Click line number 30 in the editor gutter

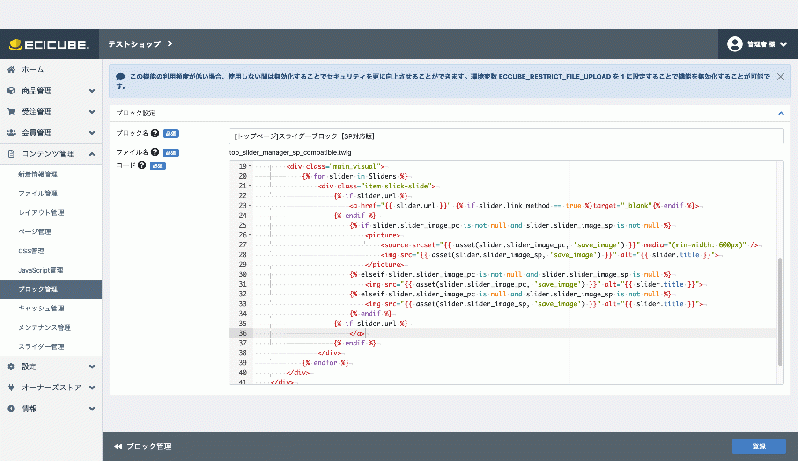click(x=242, y=274)
